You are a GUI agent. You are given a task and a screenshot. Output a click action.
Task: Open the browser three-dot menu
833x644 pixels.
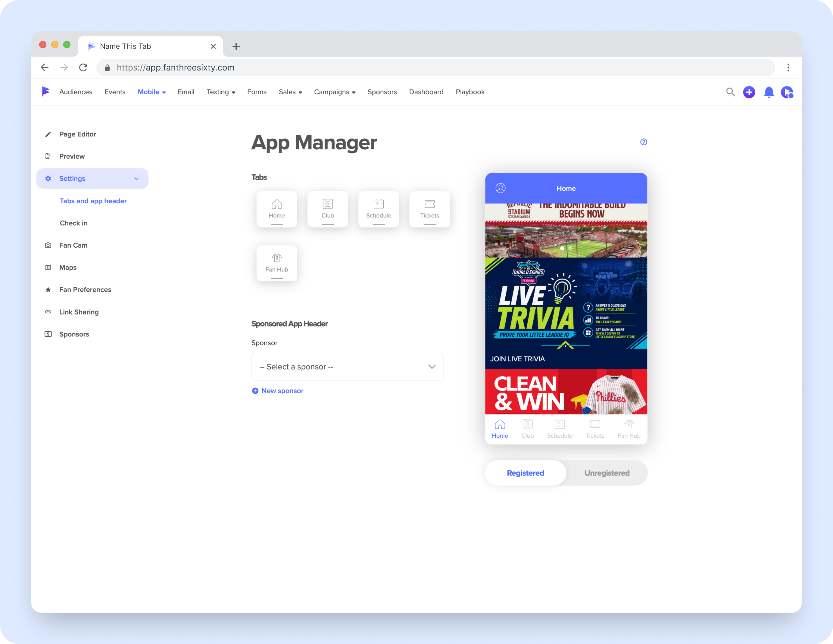pos(788,67)
